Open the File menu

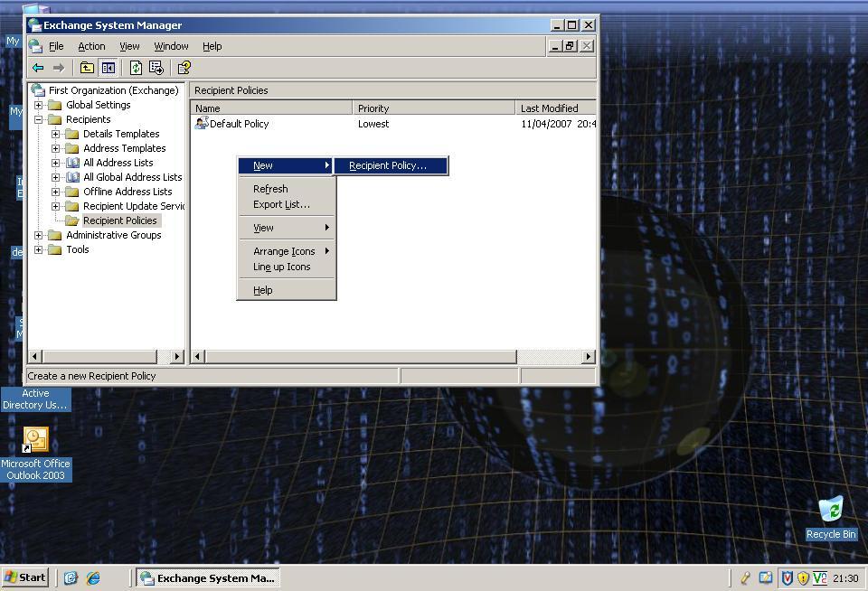(x=56, y=46)
